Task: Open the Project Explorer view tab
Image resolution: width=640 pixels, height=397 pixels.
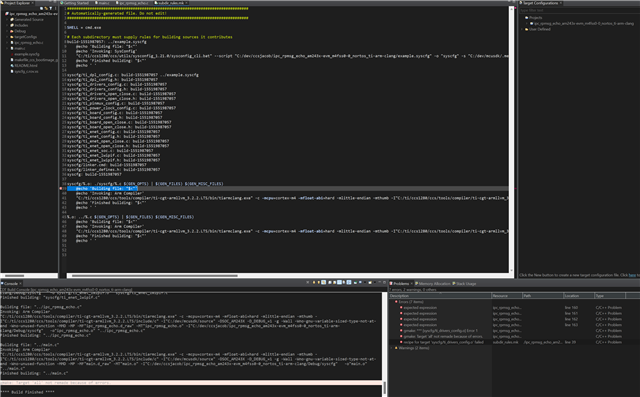Action: pos(17,3)
